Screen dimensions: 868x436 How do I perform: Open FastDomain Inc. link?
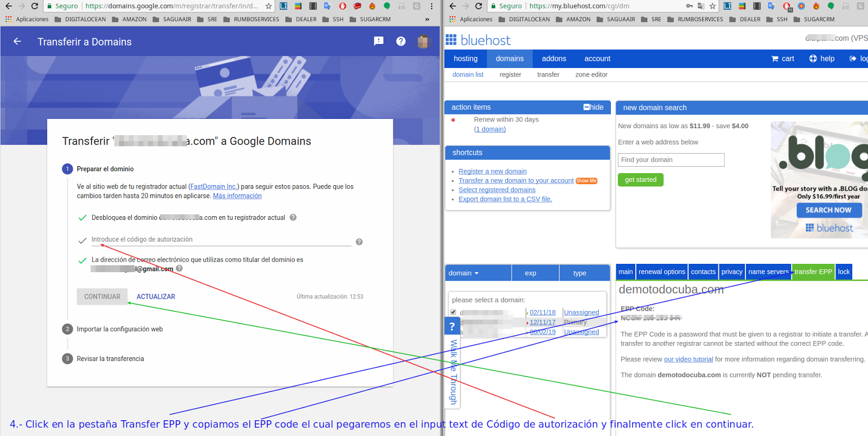(213, 187)
